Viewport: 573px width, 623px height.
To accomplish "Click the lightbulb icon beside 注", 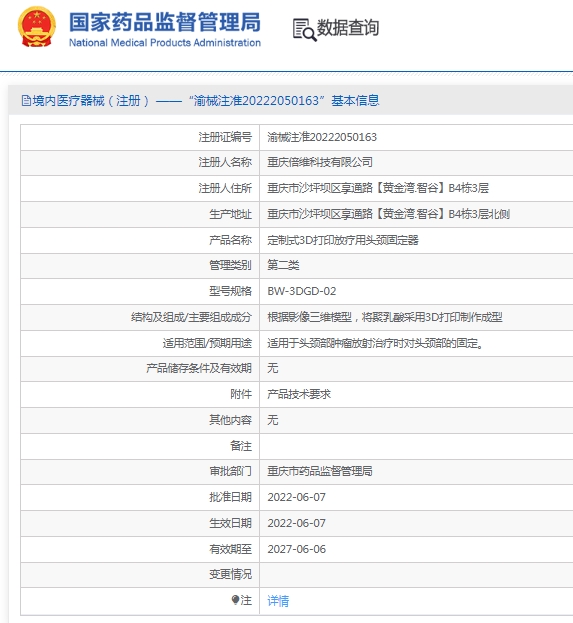I will (235, 600).
